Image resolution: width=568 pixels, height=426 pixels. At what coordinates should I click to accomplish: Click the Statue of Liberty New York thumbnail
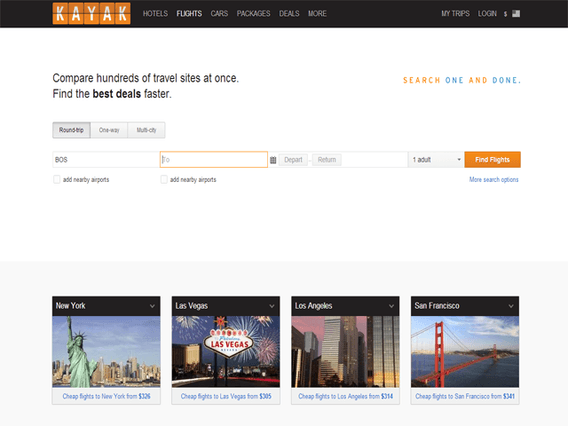point(106,352)
